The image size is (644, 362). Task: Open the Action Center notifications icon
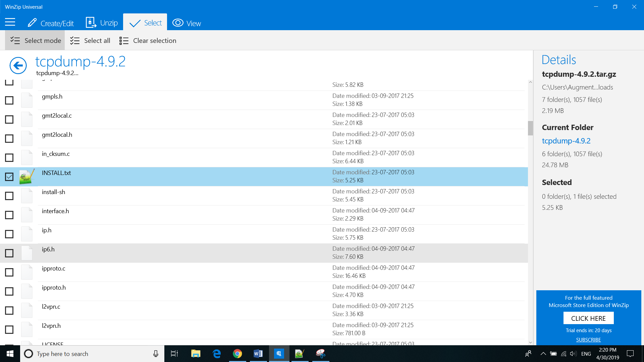tap(630, 354)
